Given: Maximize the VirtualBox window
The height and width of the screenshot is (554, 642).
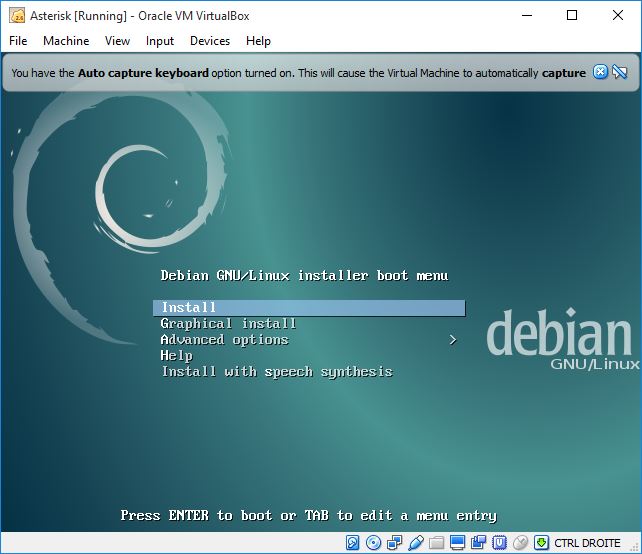Looking at the screenshot, I should tap(572, 16).
